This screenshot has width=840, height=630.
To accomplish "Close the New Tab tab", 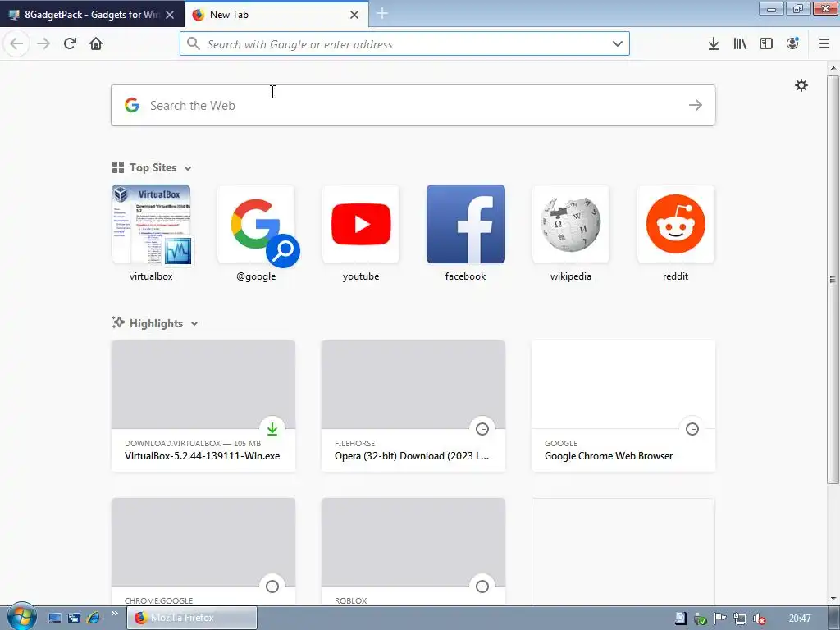I will pos(354,15).
